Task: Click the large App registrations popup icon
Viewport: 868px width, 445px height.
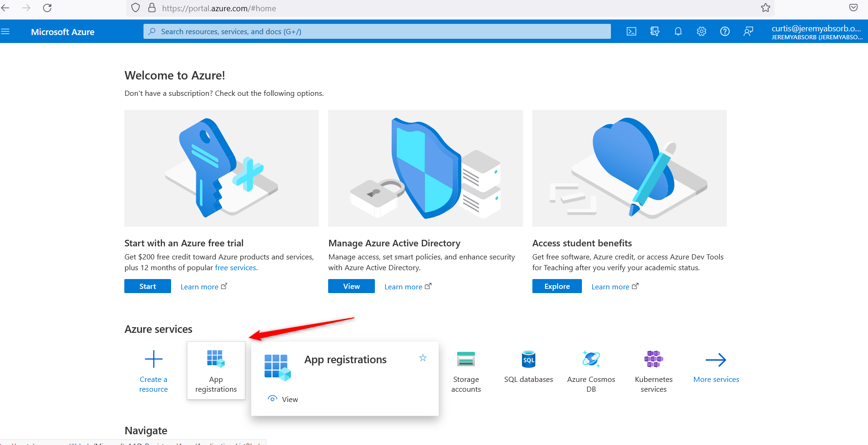Action: click(x=278, y=367)
